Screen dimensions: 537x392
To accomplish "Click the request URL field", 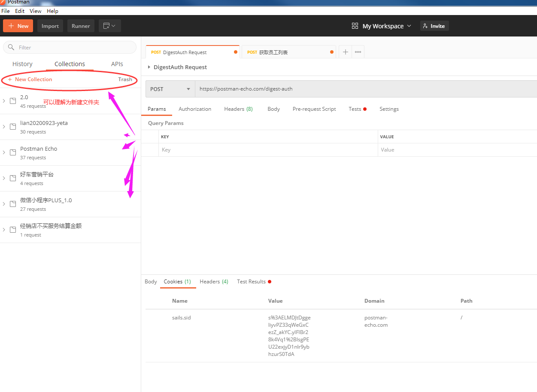I will coord(366,89).
